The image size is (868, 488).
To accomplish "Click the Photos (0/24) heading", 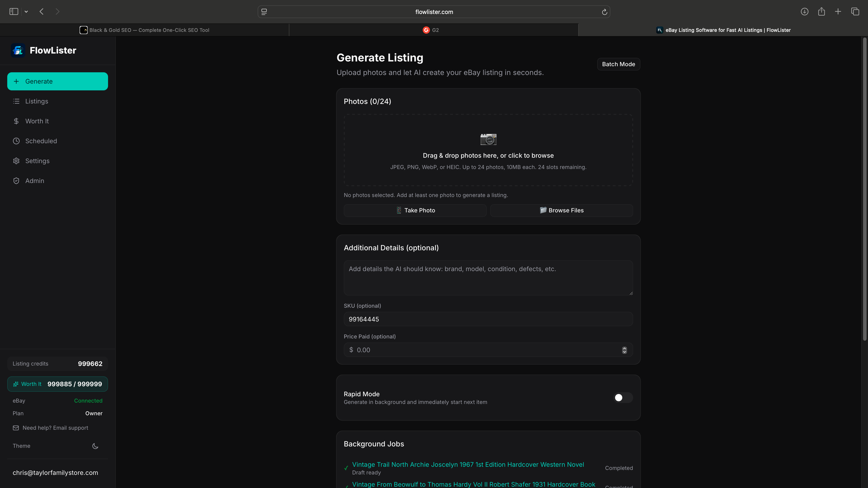I will click(367, 102).
